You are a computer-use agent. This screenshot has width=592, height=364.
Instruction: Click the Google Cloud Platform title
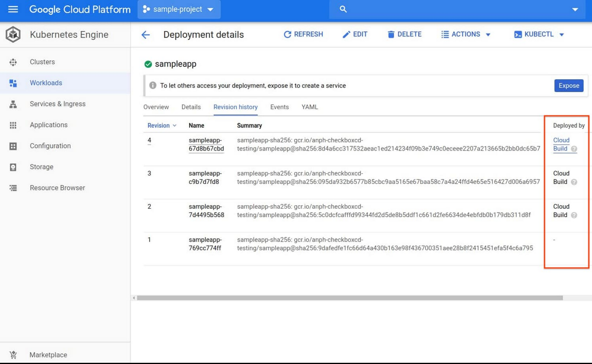80,9
